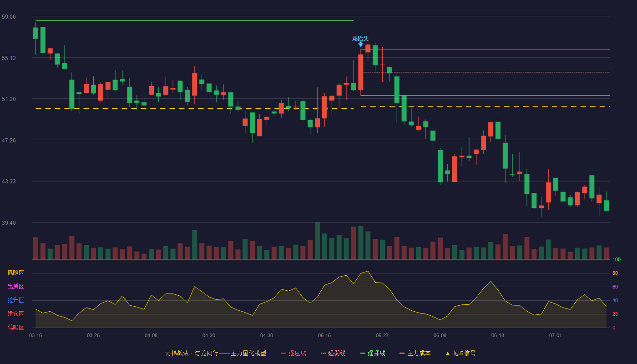637x364 pixels.
Task: Click the 04-30 date label
Action: click(x=267, y=335)
